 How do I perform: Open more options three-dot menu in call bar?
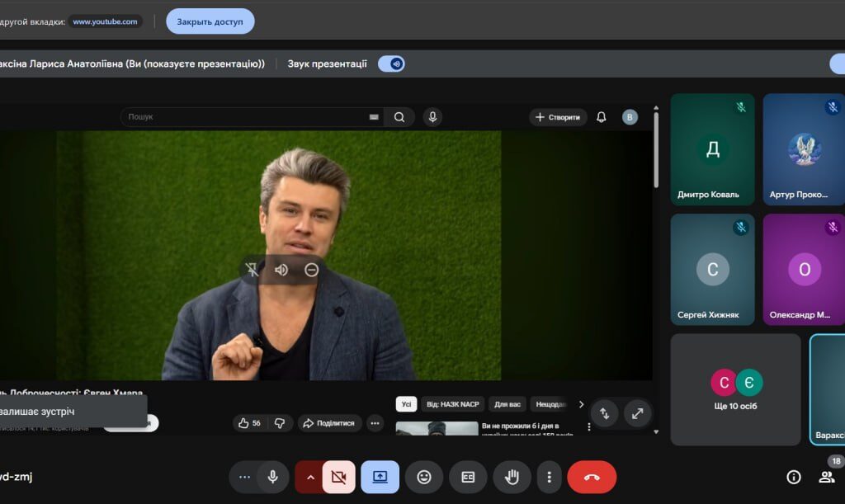coord(550,477)
